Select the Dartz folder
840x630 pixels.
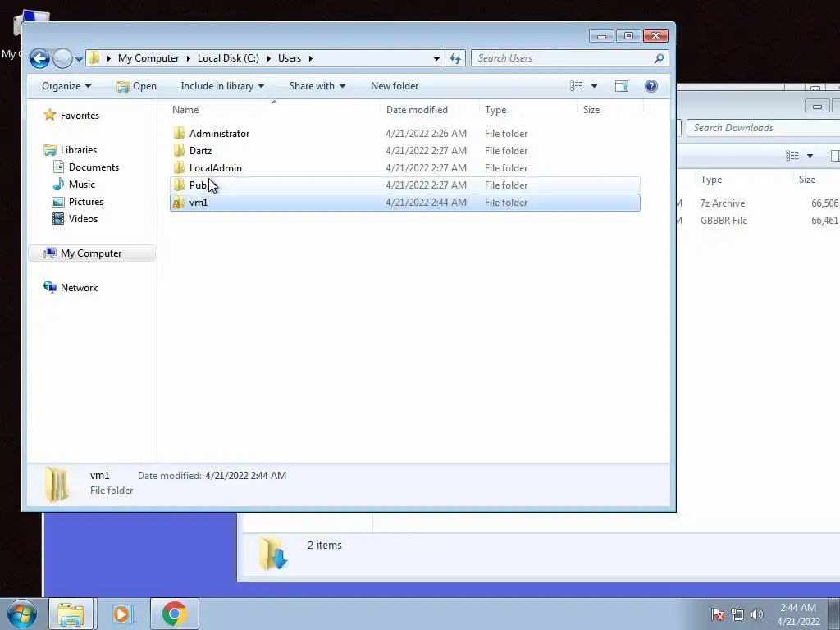click(405, 151)
